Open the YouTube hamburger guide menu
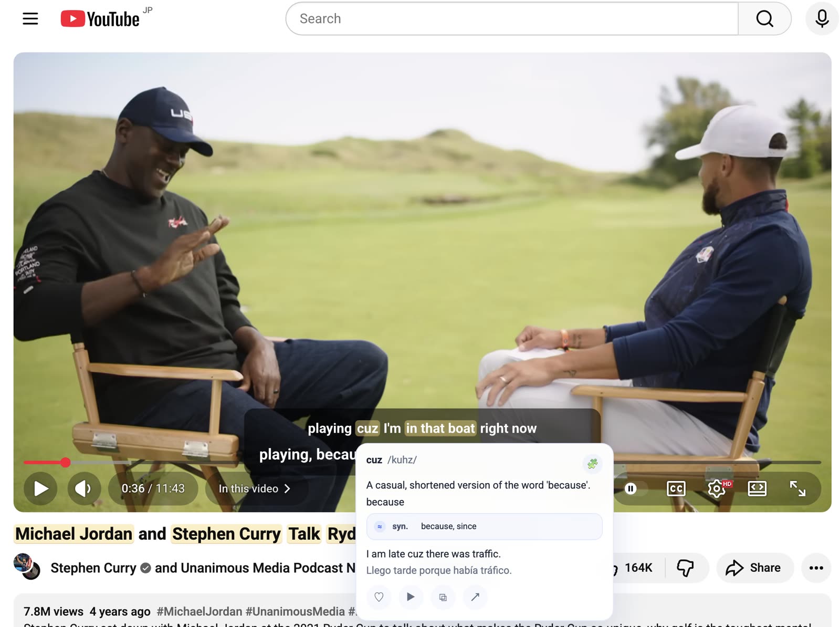 [x=30, y=19]
